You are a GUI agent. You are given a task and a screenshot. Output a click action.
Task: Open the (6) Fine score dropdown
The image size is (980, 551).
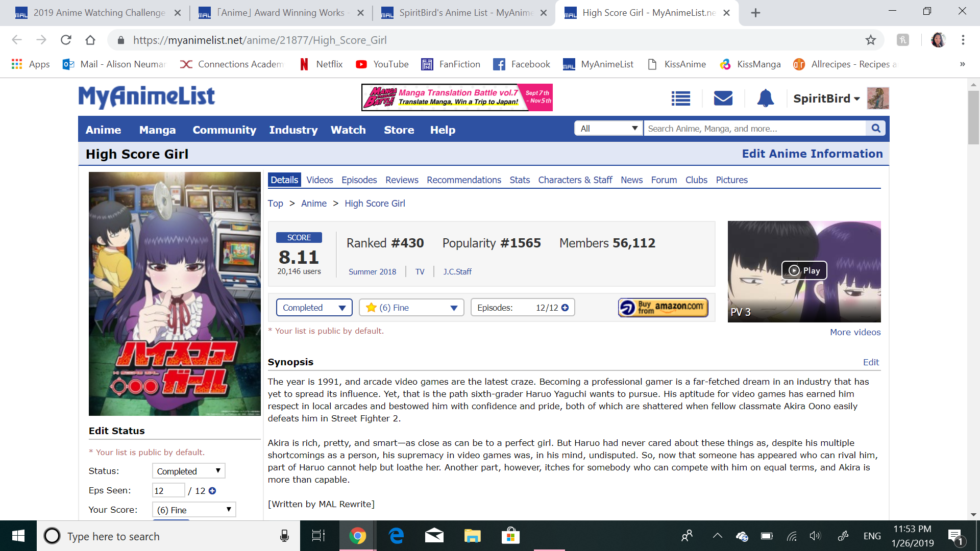411,308
